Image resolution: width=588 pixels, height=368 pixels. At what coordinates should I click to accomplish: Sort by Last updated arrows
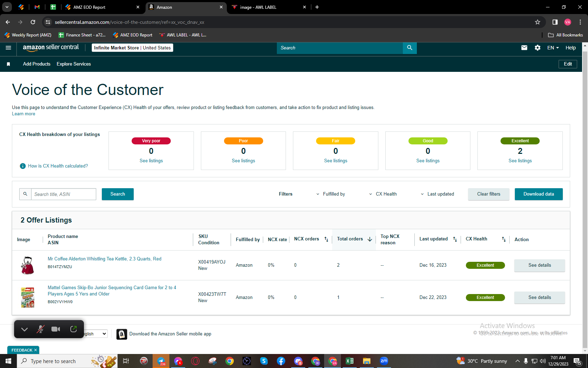tap(455, 239)
